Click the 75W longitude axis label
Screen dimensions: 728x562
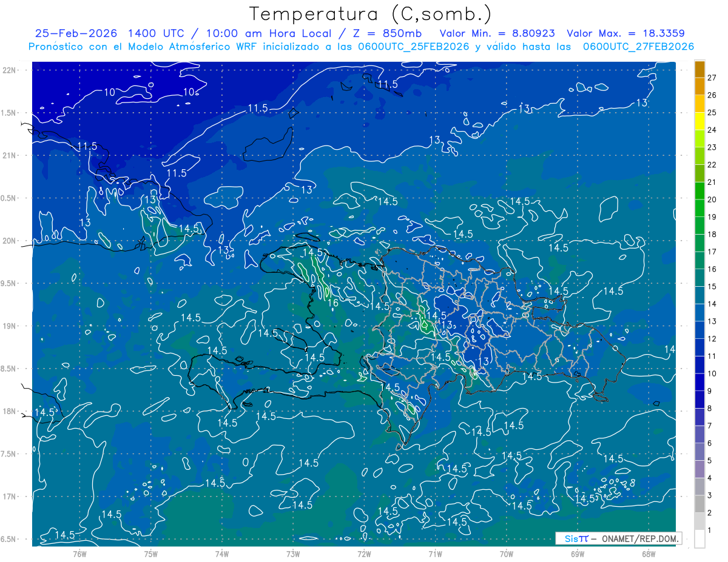click(x=150, y=554)
